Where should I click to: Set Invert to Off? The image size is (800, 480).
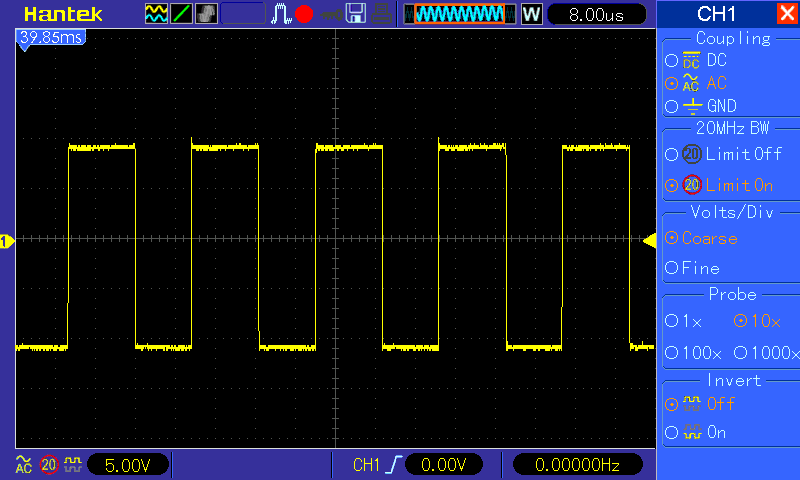699,404
